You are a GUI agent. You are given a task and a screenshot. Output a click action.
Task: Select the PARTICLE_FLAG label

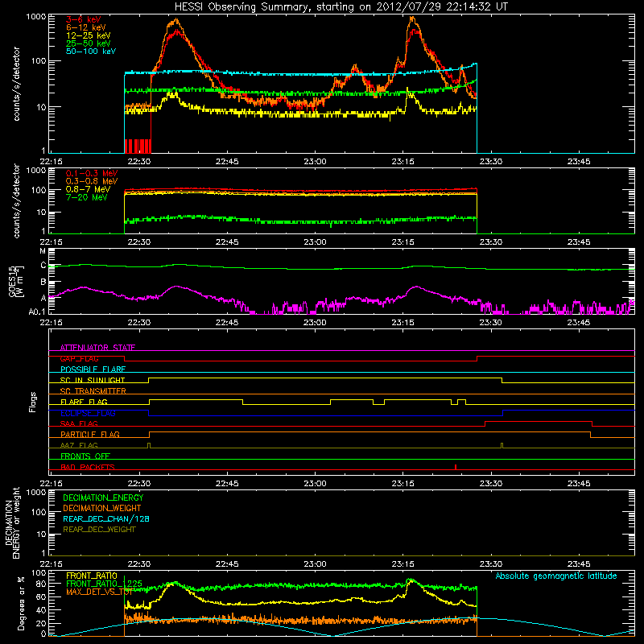pos(90,435)
